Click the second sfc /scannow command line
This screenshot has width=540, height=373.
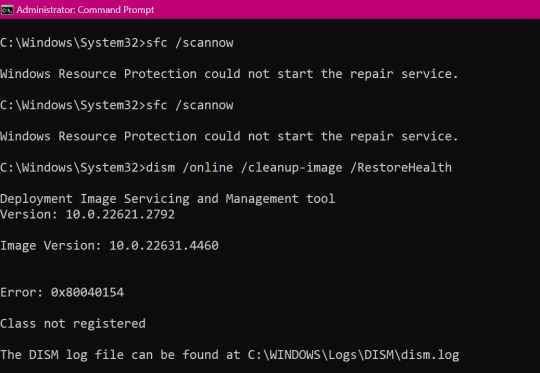tap(117, 105)
